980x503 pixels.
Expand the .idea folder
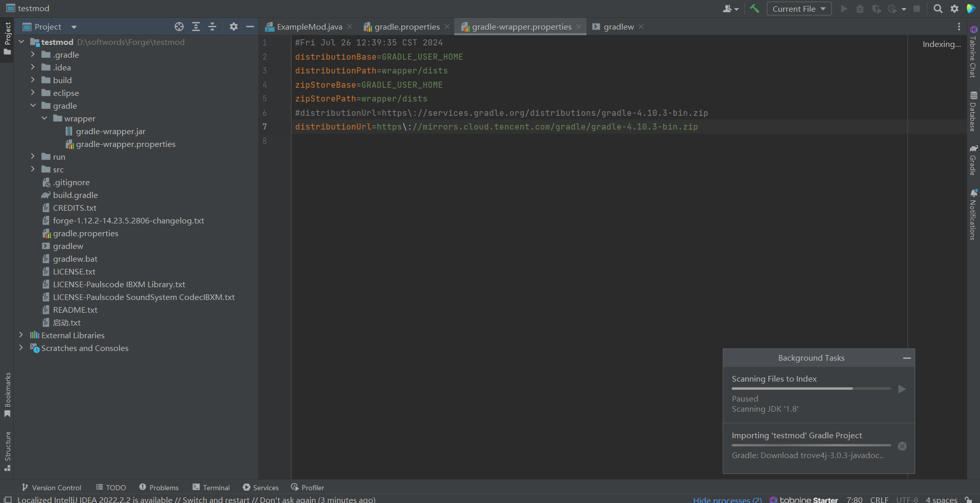click(x=33, y=67)
